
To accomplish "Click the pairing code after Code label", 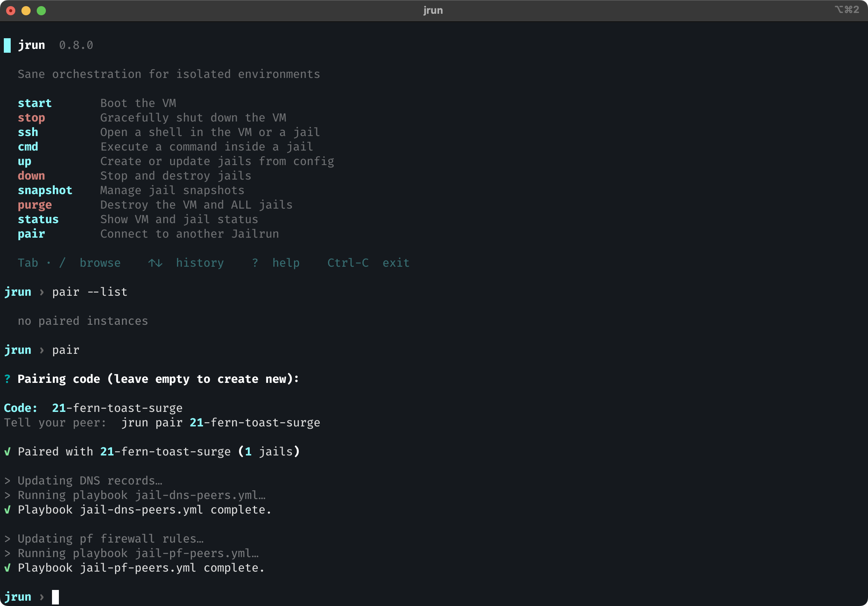I will coord(117,408).
